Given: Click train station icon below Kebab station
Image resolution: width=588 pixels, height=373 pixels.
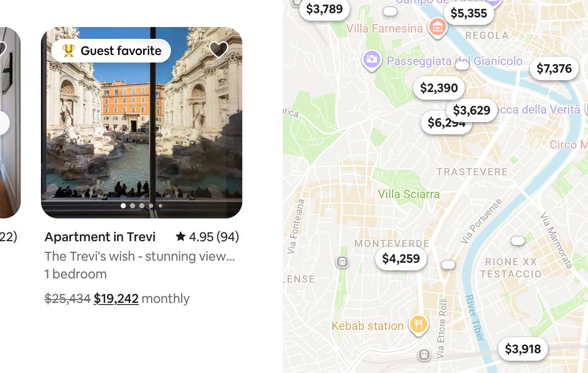Looking at the screenshot, I should click(x=424, y=355).
